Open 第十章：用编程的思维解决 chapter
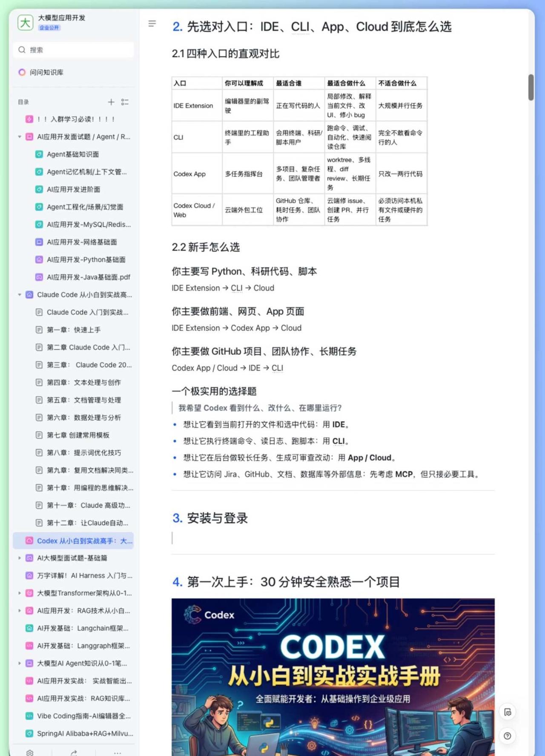The width and height of the screenshot is (545, 756). (x=90, y=488)
